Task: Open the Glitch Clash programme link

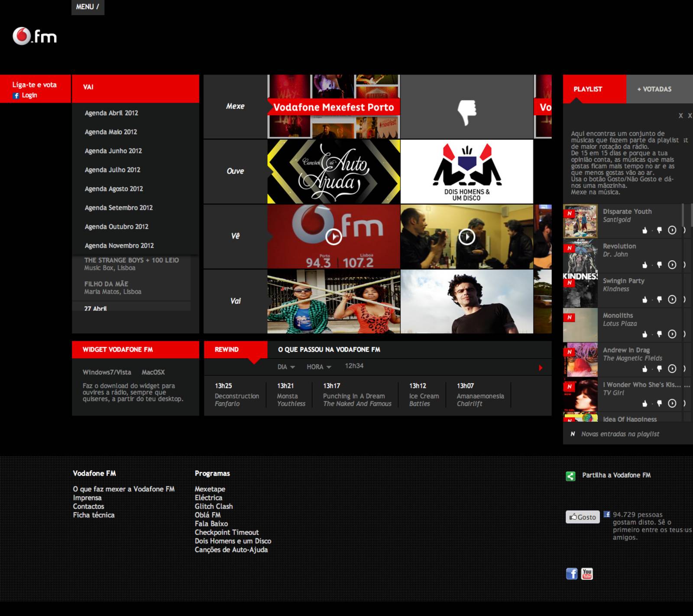Action: tap(214, 506)
